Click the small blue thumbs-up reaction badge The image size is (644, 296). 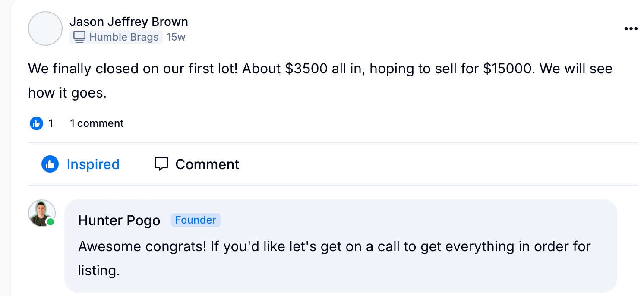[x=37, y=123]
